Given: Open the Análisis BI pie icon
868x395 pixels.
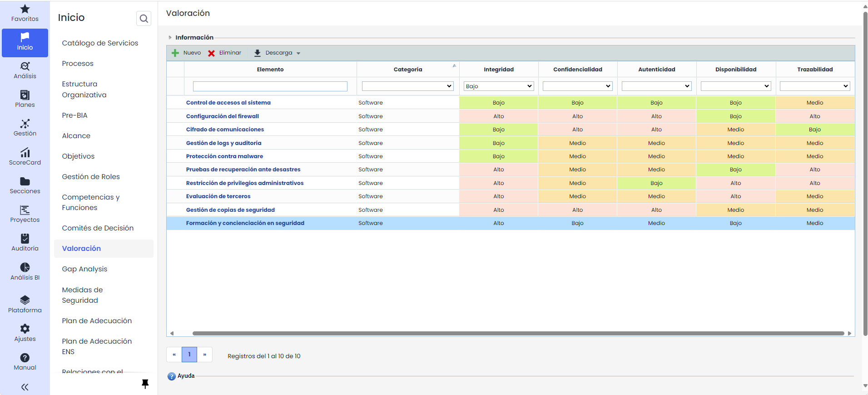Looking at the screenshot, I should pos(25,268).
